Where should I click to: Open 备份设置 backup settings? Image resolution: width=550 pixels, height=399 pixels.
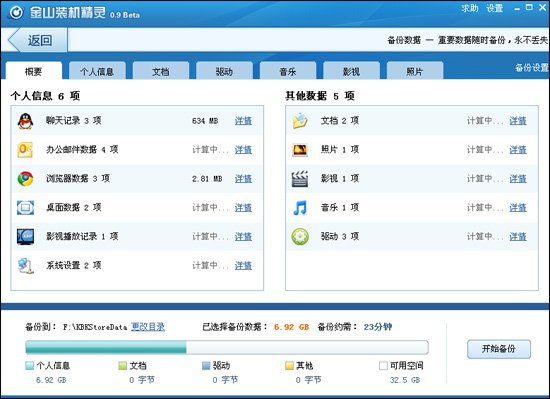pos(531,68)
